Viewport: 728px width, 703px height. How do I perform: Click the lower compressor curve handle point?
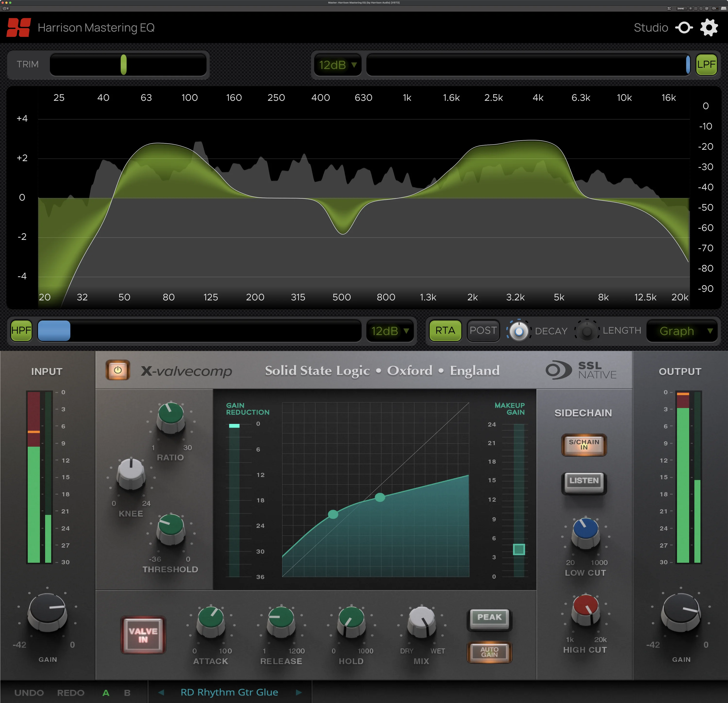point(333,514)
